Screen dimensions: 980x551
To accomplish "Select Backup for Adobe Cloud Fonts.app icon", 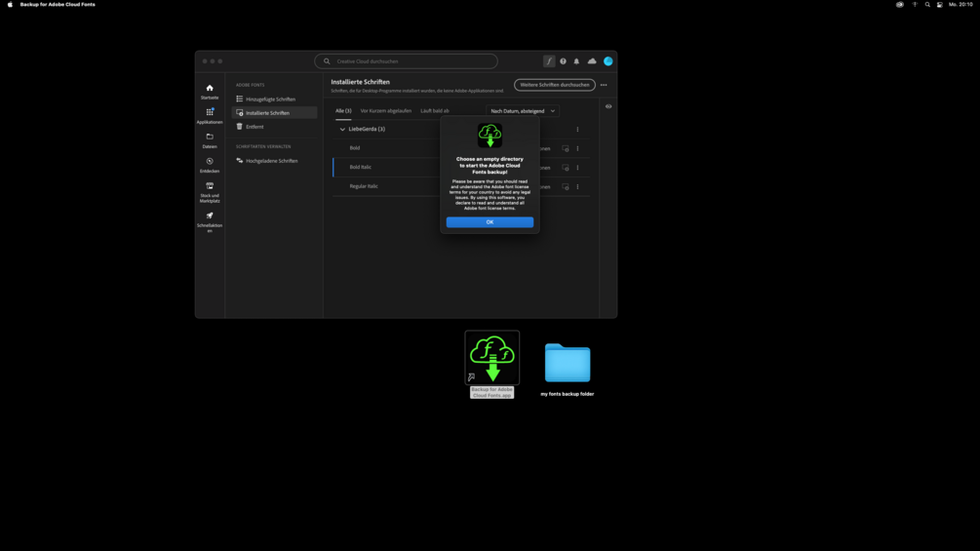I will [x=491, y=357].
